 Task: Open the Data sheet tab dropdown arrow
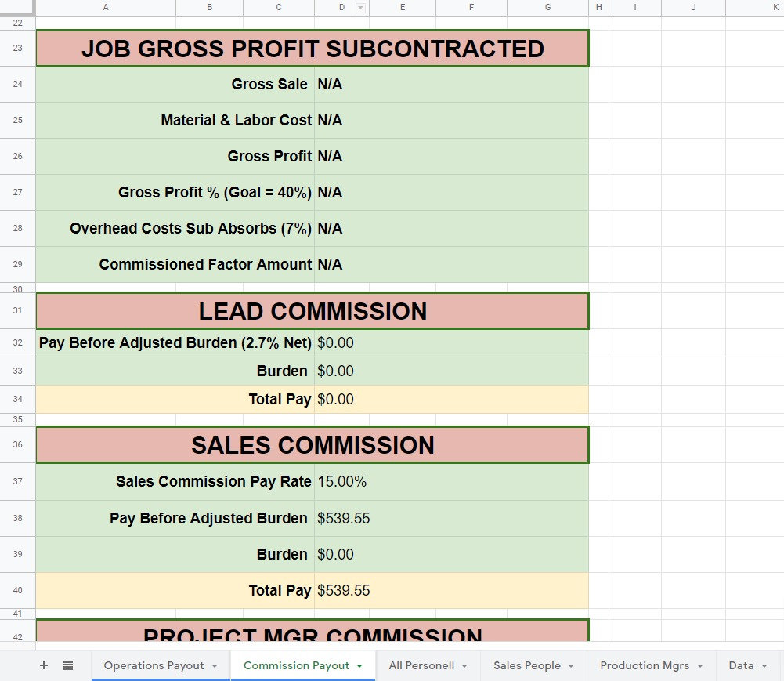click(x=765, y=665)
